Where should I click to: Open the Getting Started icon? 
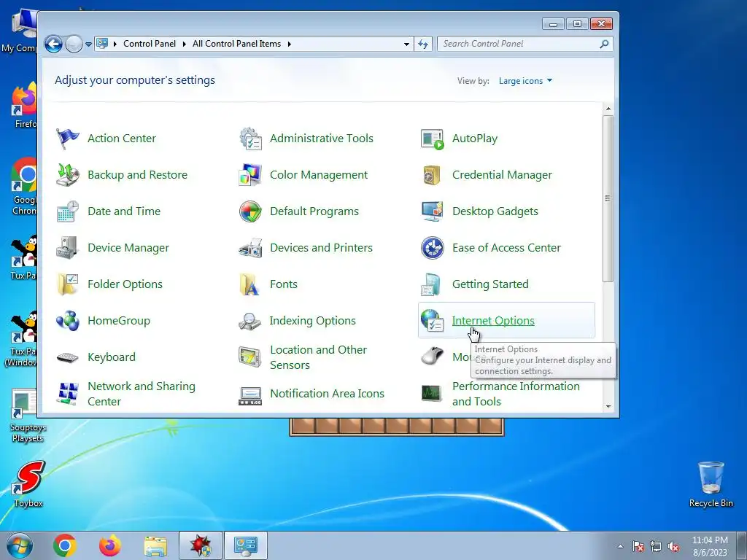[432, 284]
